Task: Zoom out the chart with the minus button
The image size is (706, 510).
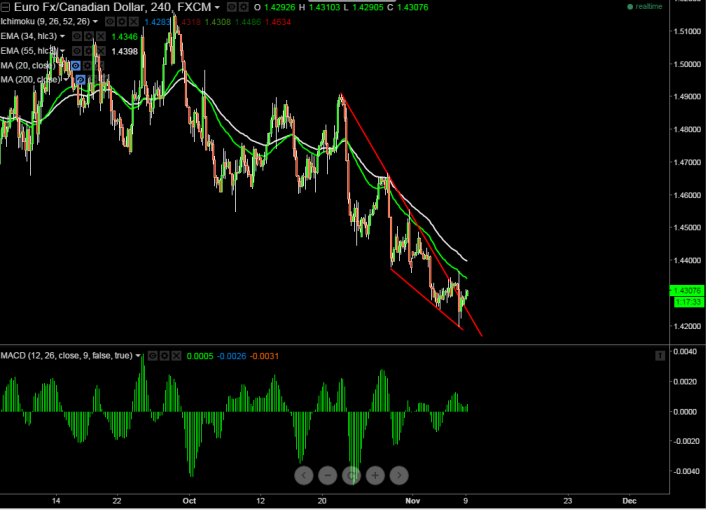Action: [327, 475]
